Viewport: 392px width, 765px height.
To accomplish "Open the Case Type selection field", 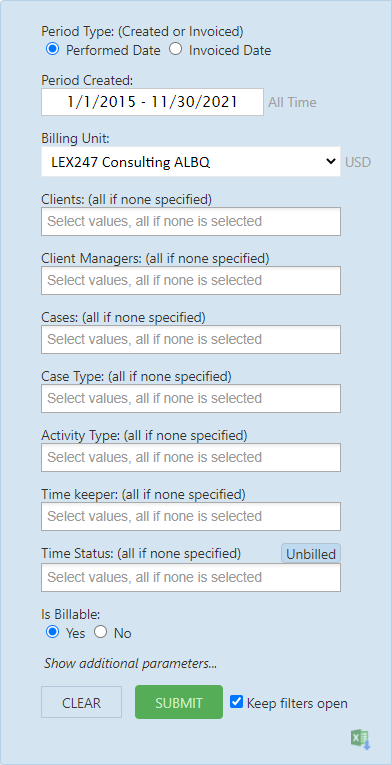I will coord(191,399).
